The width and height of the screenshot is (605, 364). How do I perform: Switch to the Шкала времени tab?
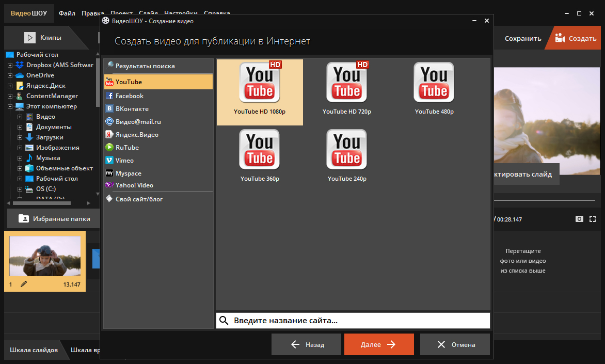[85, 350]
